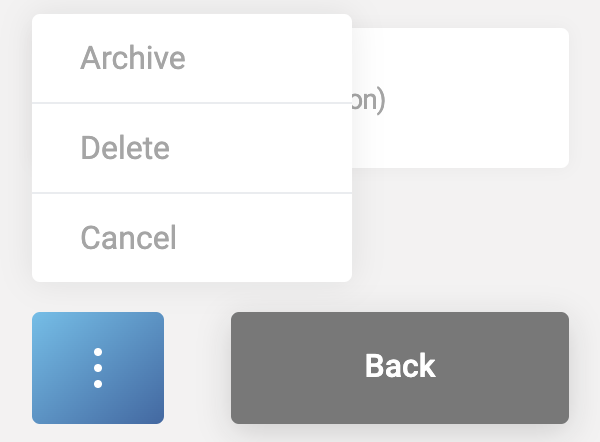Toggle the blue kebab menu button
600x442 pixels.
point(98,368)
